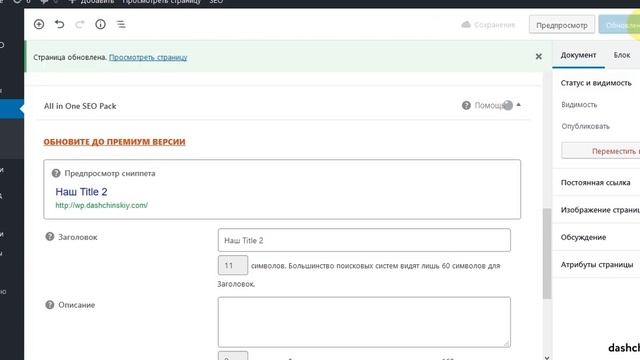Click the wp.dashchinskiy.com snippet URL
This screenshot has width=640, height=360.
[x=102, y=205]
